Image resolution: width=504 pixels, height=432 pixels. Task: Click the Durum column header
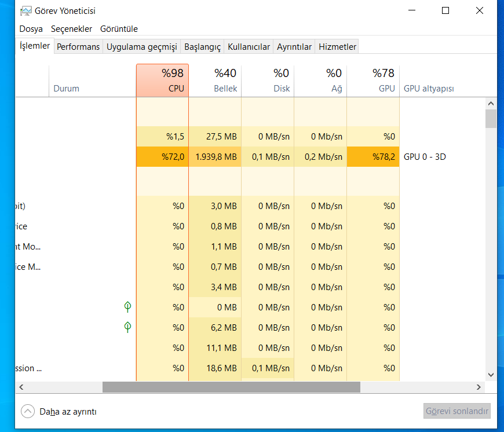point(93,80)
